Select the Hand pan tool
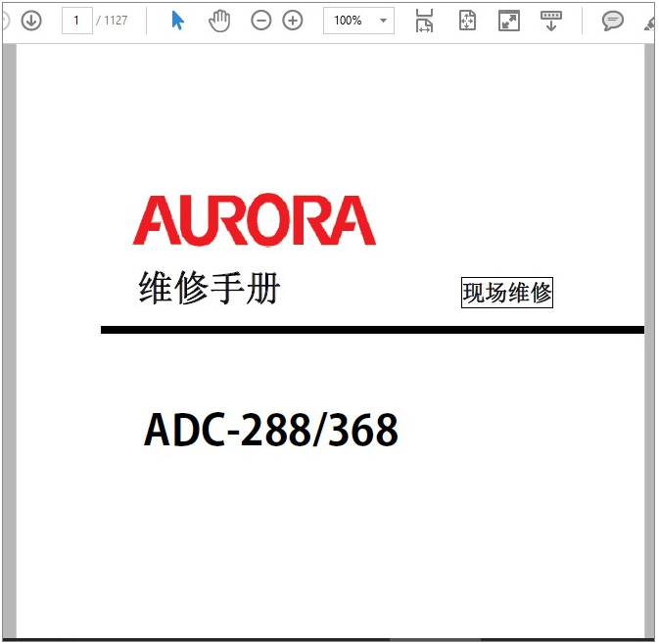Image resolution: width=659 pixels, height=644 pixels. pyautogui.click(x=219, y=21)
